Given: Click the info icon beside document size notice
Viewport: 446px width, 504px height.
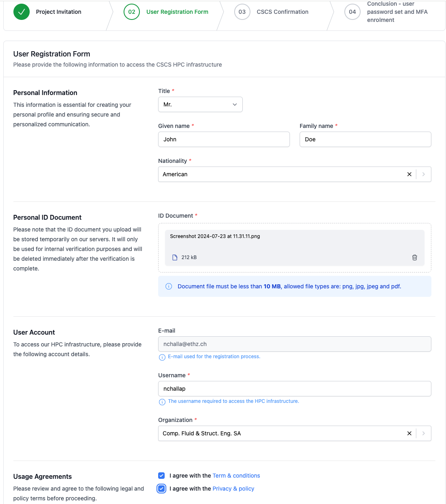Looking at the screenshot, I should coord(169,286).
